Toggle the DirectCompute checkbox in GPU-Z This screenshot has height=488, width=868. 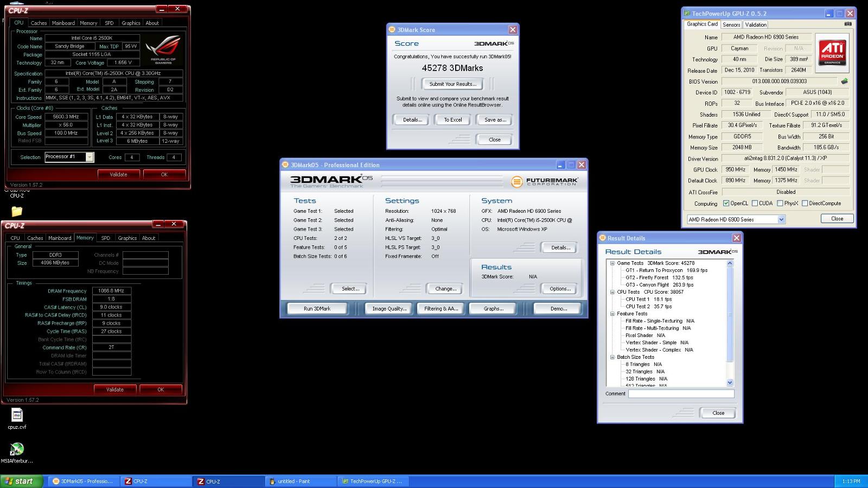click(805, 204)
